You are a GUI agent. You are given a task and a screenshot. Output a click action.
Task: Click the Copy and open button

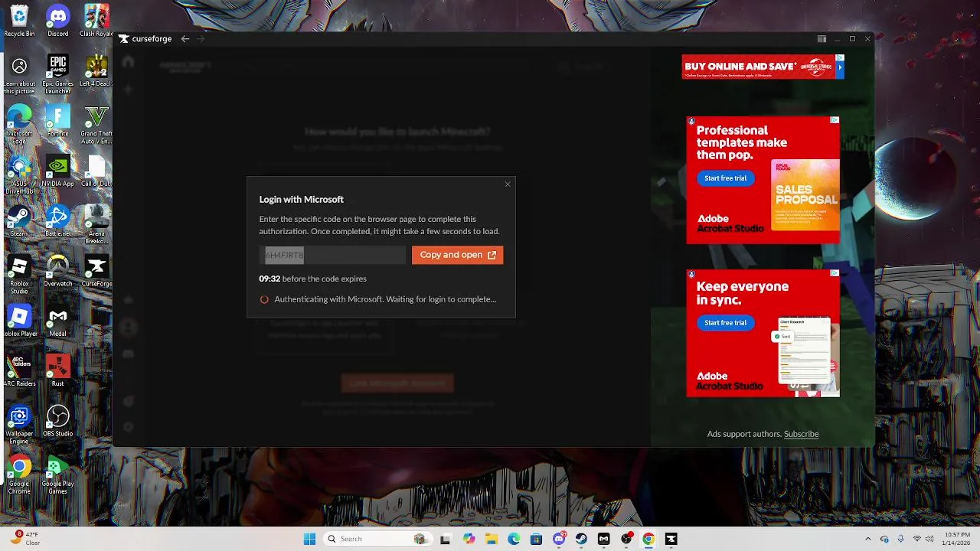457,255
